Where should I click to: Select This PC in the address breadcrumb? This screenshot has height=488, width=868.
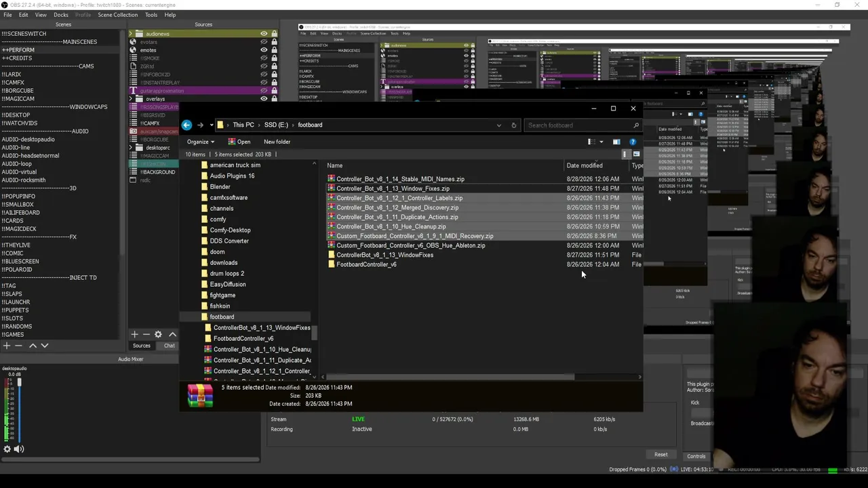click(x=243, y=125)
